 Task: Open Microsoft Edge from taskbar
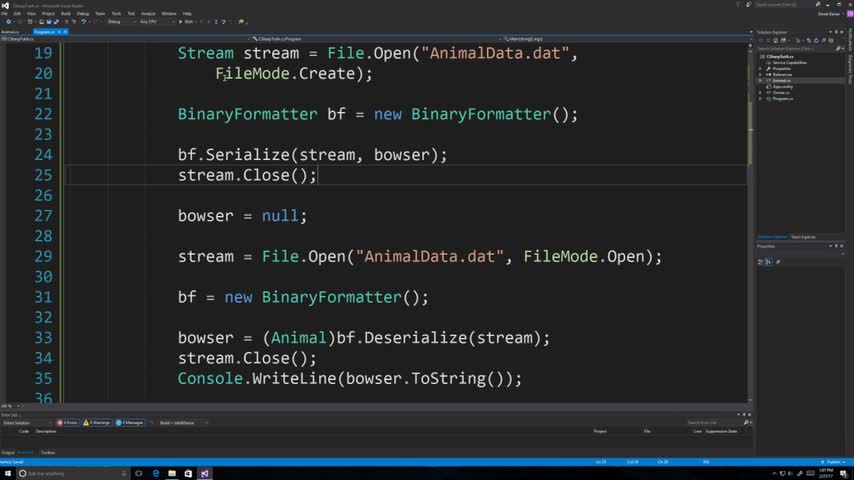click(156, 473)
